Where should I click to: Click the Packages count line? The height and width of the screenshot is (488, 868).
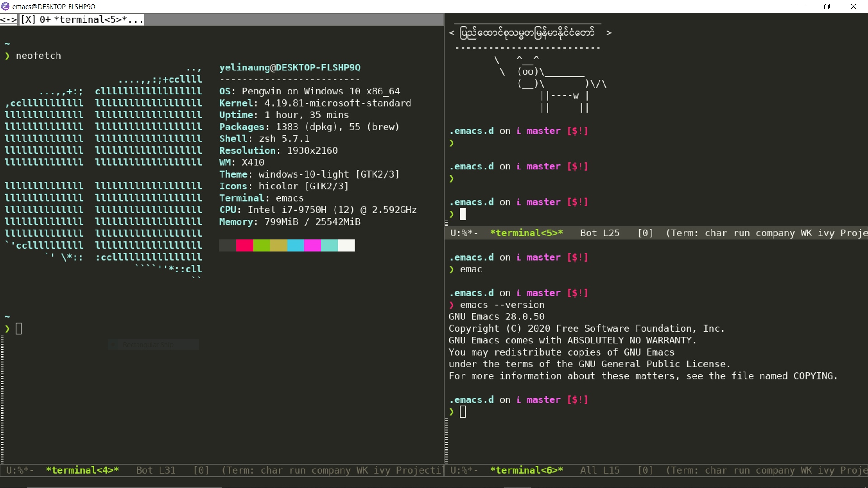310,127
